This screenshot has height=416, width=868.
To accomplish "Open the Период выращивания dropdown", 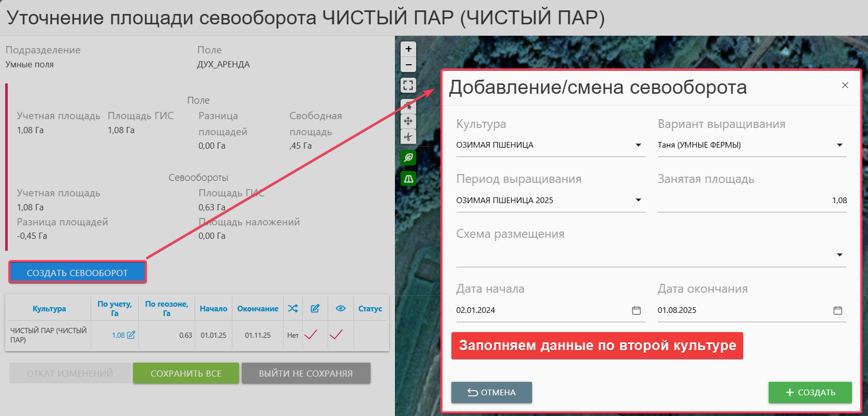I will pyautogui.click(x=638, y=200).
